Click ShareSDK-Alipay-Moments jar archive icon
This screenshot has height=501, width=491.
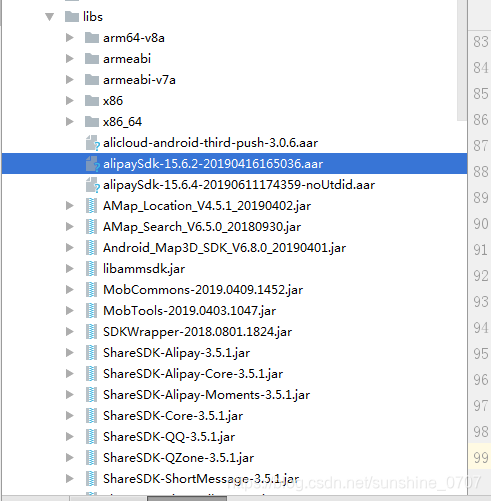[x=91, y=395]
